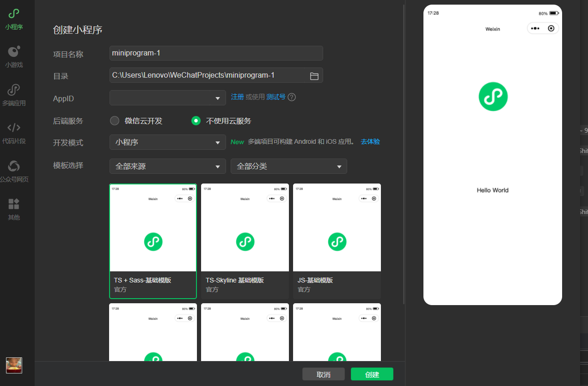This screenshot has height=386, width=588.
Task: Click the 测试号 link
Action: [276, 97]
